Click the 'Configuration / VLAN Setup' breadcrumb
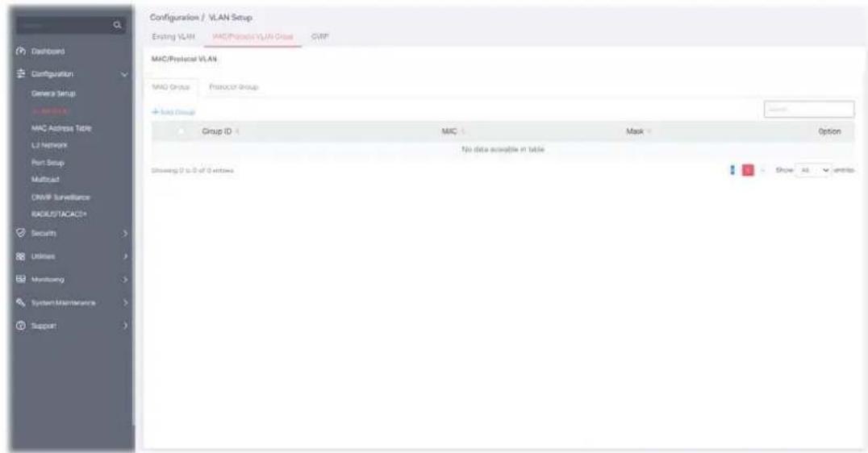Viewport: 868px width, 453px height. click(x=201, y=18)
